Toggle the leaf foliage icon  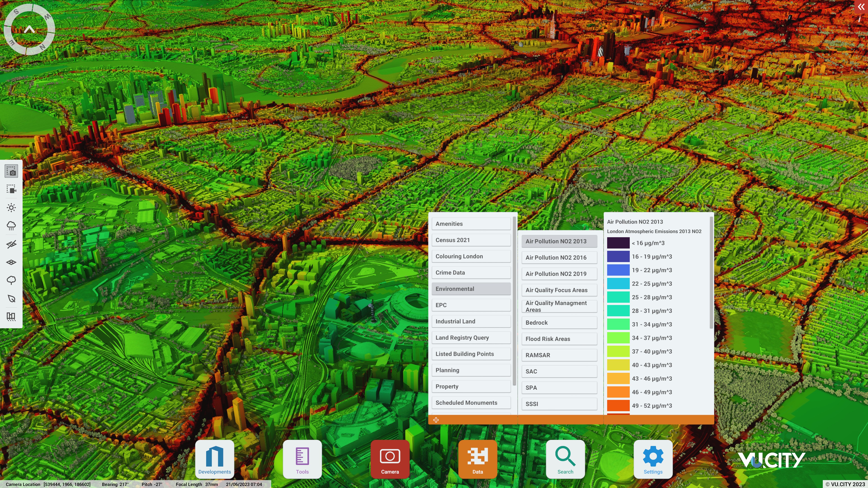coord(11,298)
